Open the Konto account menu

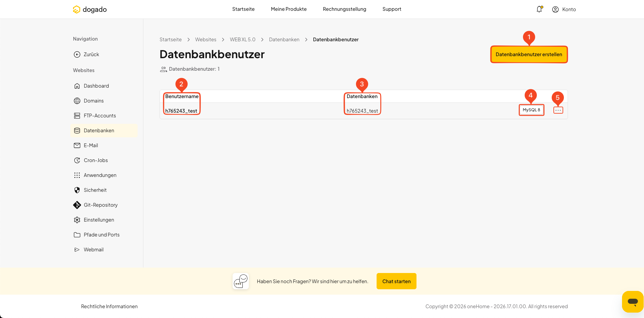pos(564,9)
